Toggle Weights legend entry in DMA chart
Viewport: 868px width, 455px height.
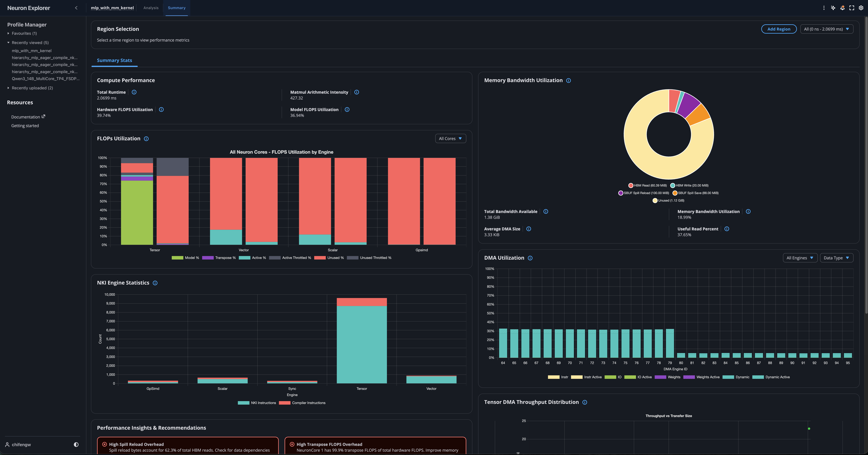(668, 377)
